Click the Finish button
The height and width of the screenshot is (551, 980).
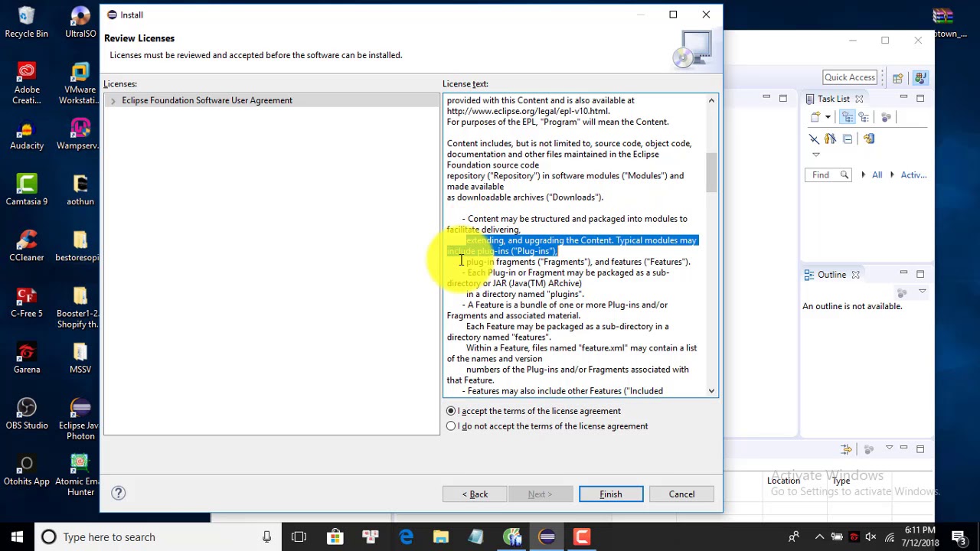[x=611, y=494]
